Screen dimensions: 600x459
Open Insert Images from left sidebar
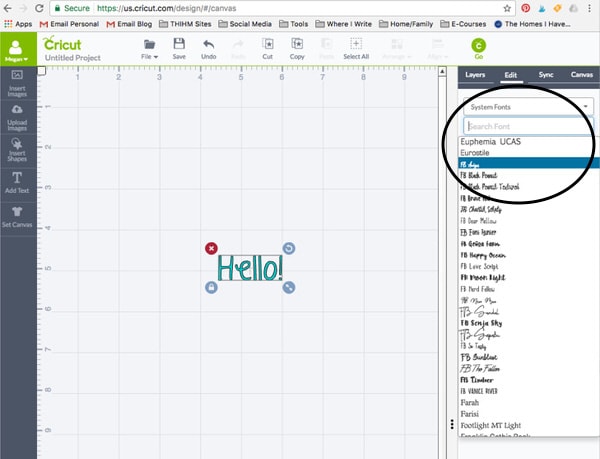[x=17, y=94]
